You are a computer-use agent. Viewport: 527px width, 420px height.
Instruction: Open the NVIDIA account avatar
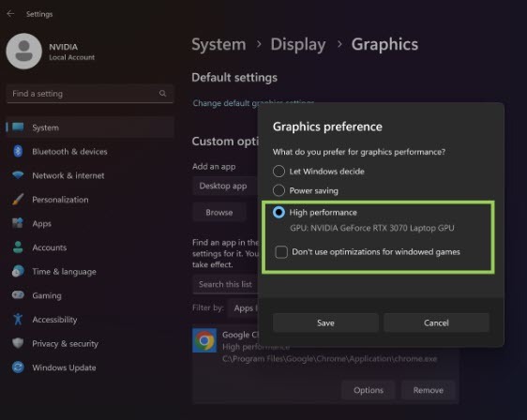coord(23,51)
